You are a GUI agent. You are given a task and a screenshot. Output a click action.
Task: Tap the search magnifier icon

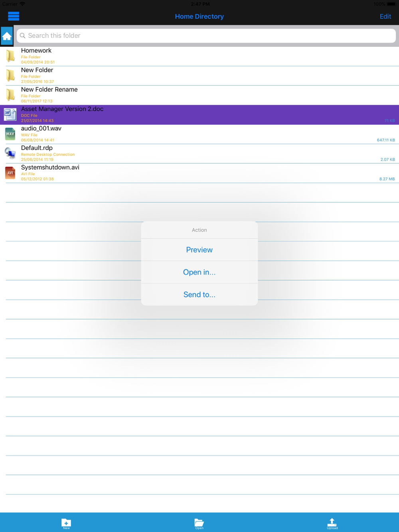point(23,35)
